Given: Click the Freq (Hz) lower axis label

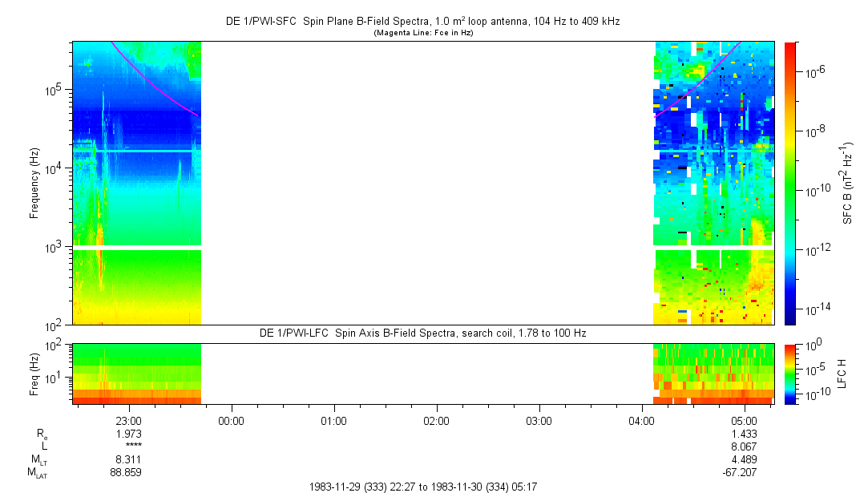Looking at the screenshot, I should point(34,374).
